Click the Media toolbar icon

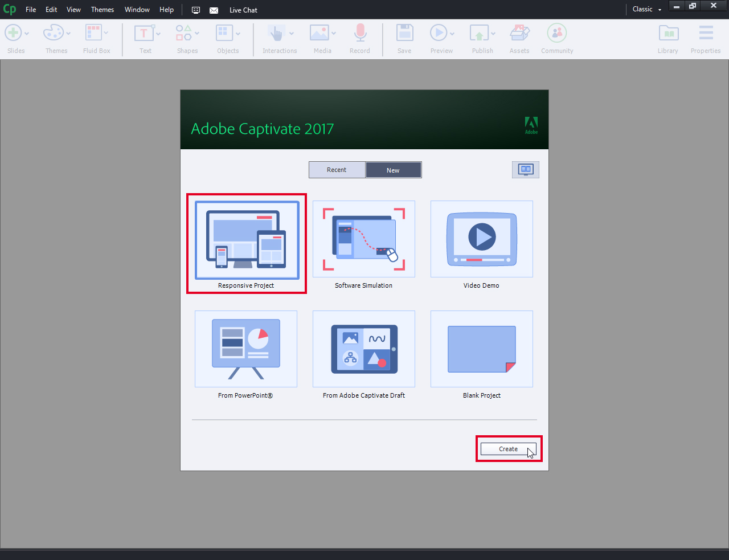(319, 33)
